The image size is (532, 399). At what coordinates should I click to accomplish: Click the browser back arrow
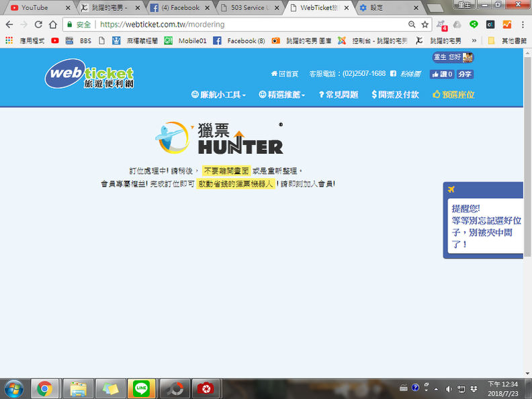coord(9,24)
